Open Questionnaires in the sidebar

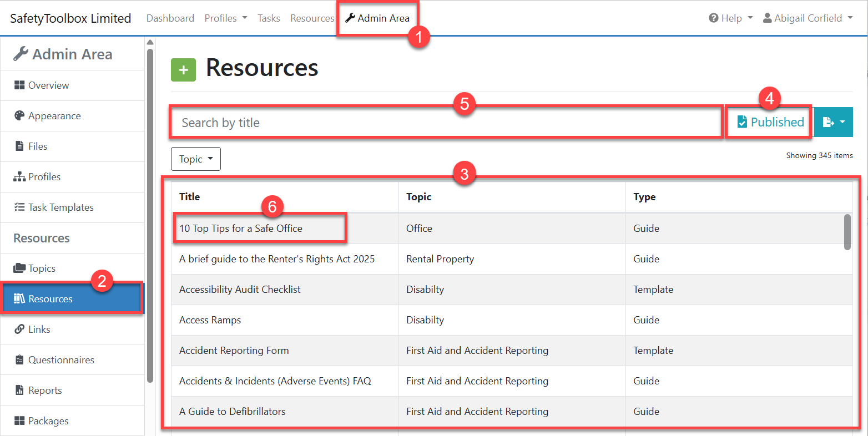coord(61,360)
